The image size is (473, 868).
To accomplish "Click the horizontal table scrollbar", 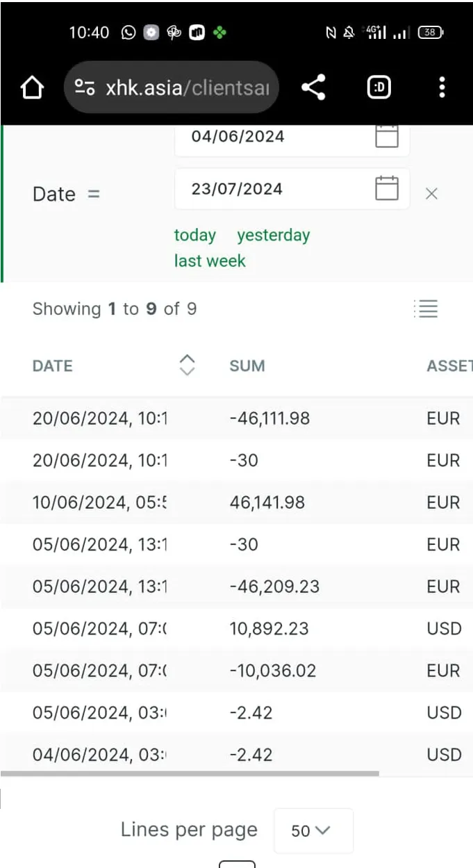I will point(190,773).
